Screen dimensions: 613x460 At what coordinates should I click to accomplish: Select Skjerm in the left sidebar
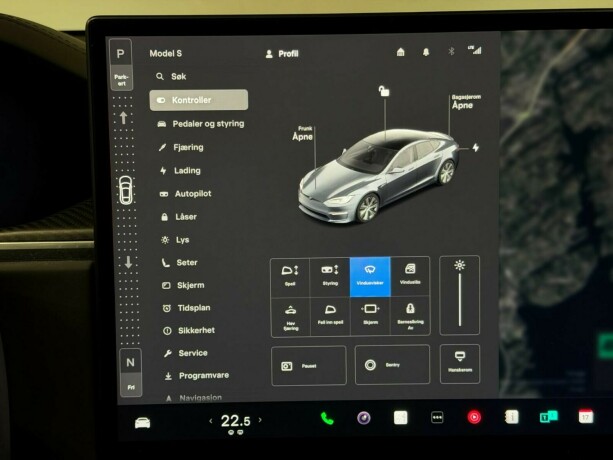pyautogui.click(x=183, y=285)
